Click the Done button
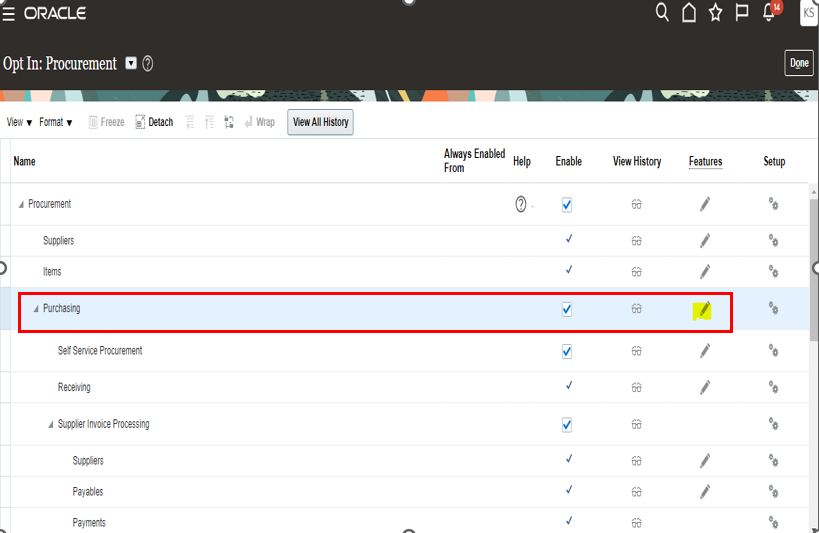The image size is (819, 533). 799,63
